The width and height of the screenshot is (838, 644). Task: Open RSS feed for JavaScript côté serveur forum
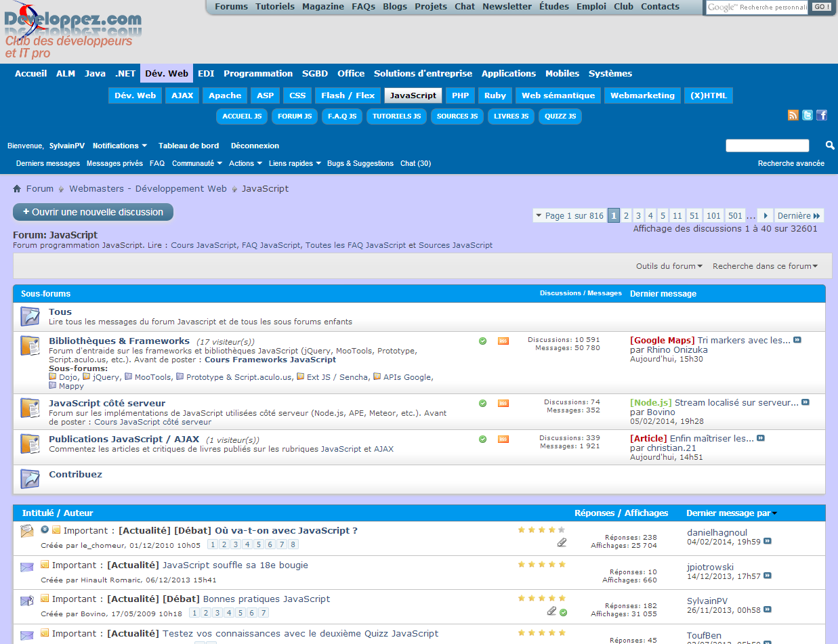(503, 403)
